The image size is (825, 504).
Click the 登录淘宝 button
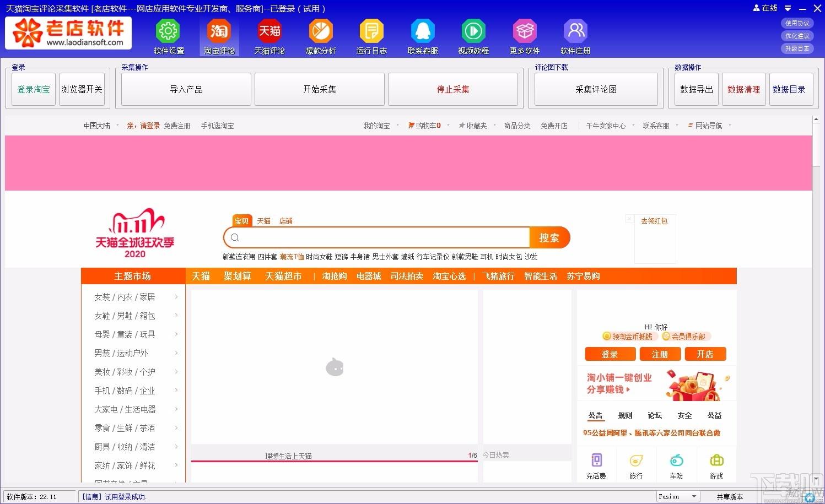[34, 89]
